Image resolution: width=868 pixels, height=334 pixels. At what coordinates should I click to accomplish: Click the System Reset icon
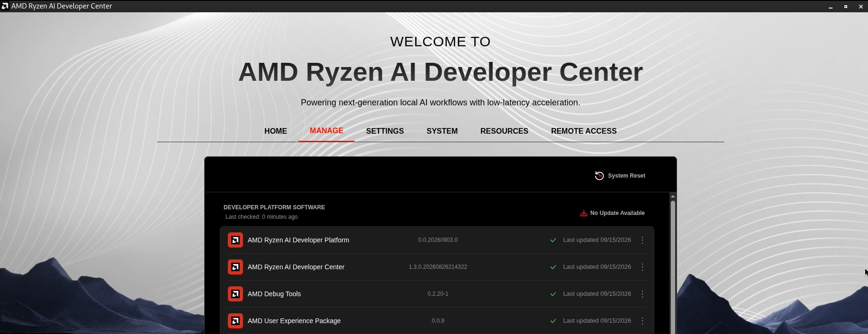pyautogui.click(x=599, y=176)
